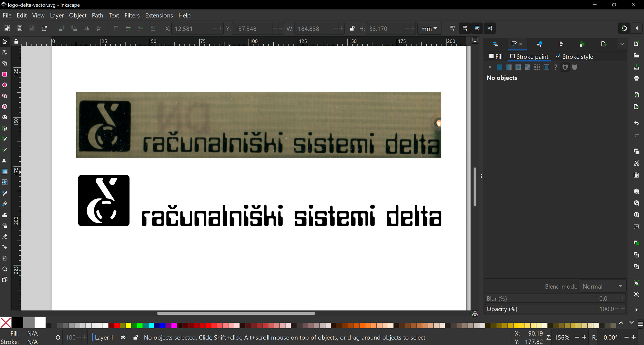Viewport: 644px width, 345px height.
Task: Expand snapping options arrow
Action: (637, 28)
